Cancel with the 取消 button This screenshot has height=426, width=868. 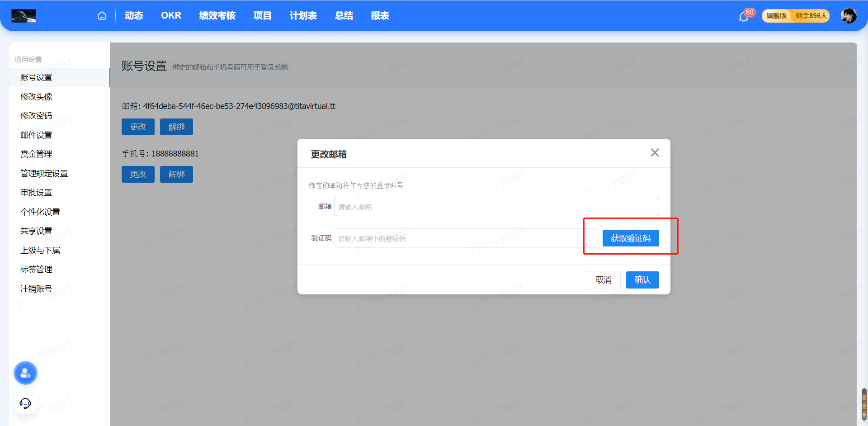pyautogui.click(x=603, y=280)
